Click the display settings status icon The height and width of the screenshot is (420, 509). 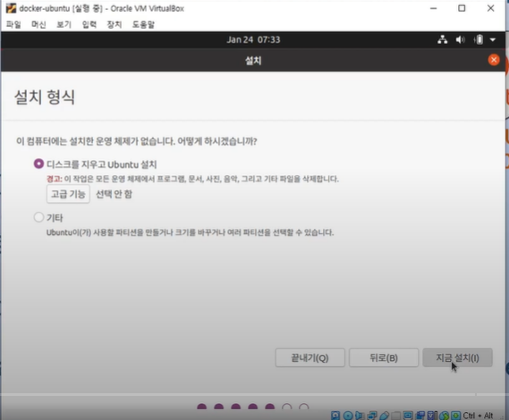pyautogui.click(x=408, y=416)
